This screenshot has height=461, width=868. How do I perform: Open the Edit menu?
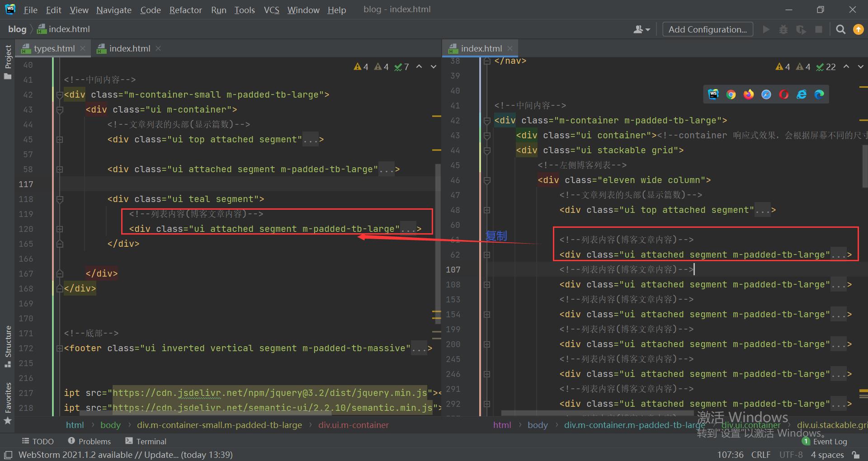click(53, 10)
